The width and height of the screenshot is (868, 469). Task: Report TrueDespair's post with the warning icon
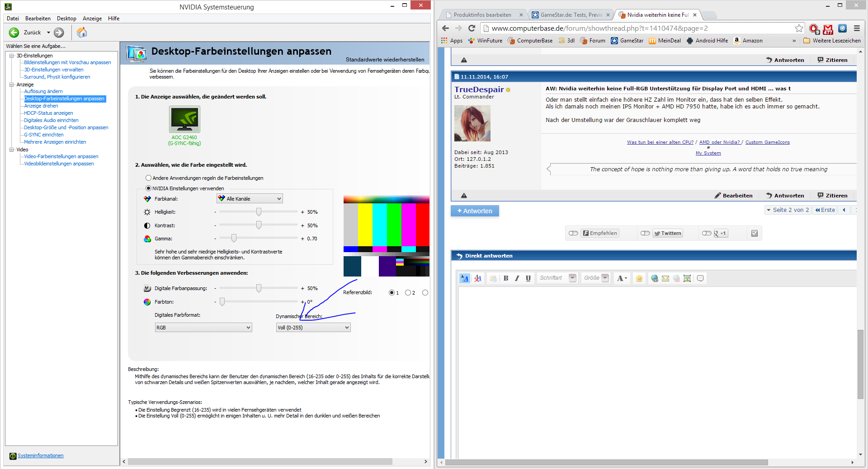(464, 196)
